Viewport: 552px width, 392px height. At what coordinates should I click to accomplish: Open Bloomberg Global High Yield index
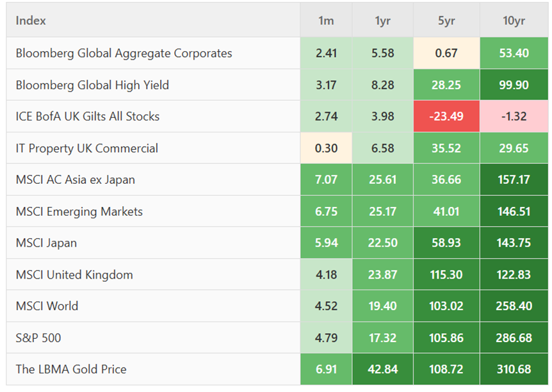pos(92,85)
